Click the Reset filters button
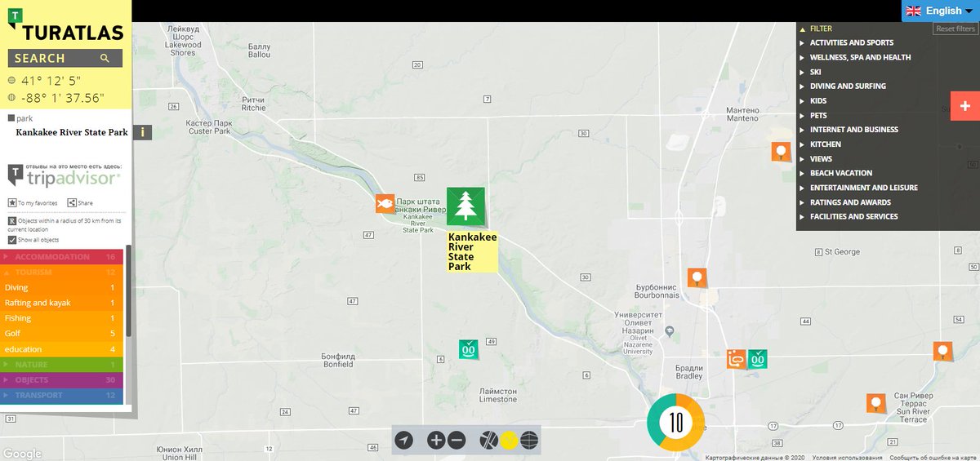This screenshot has height=461, width=980. 955,29
